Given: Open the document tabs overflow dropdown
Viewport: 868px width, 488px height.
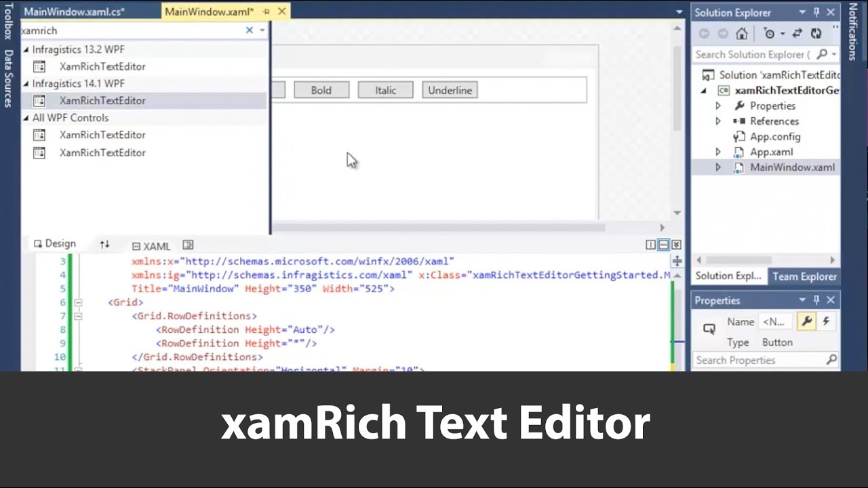Looking at the screenshot, I should [x=679, y=12].
